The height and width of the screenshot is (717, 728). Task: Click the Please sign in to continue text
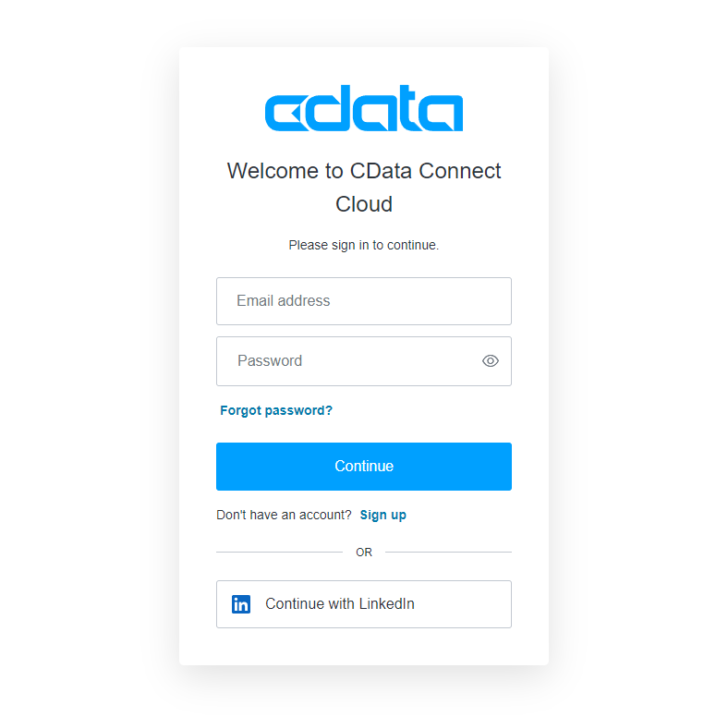click(x=363, y=245)
